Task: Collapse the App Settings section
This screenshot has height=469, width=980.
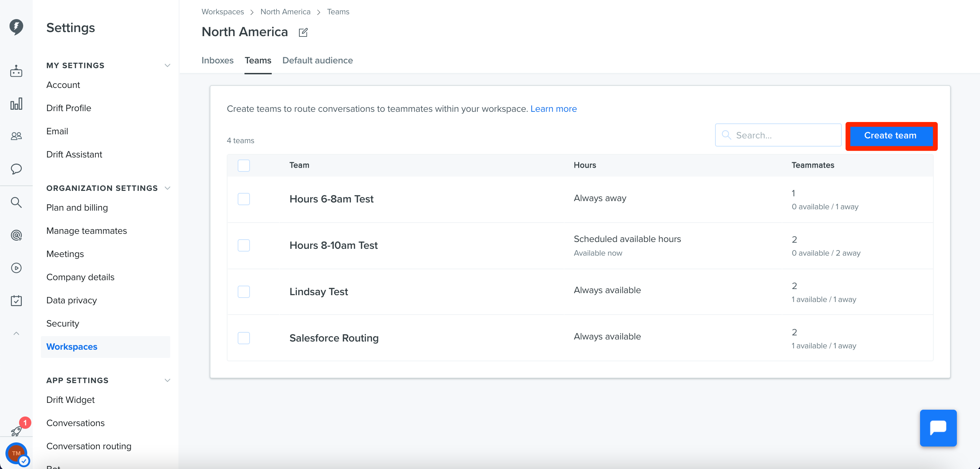Action: [167, 380]
